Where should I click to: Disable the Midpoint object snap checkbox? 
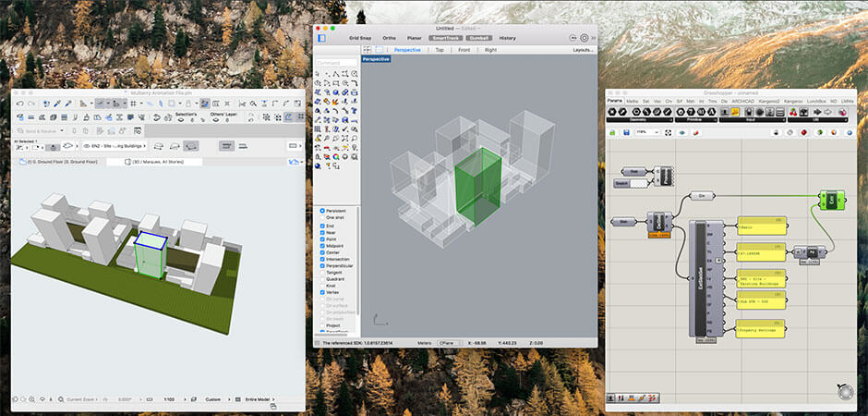321,245
